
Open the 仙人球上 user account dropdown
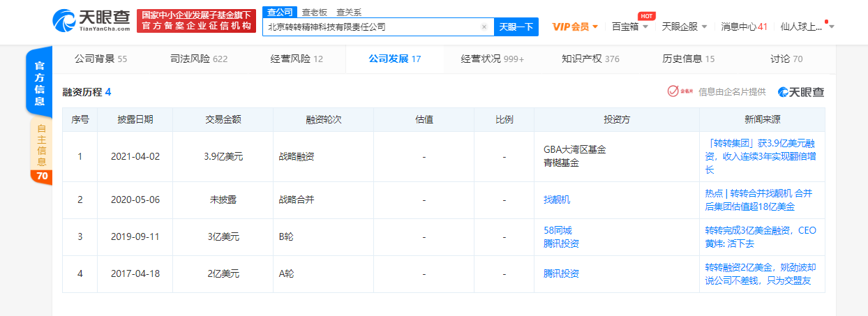tap(807, 27)
